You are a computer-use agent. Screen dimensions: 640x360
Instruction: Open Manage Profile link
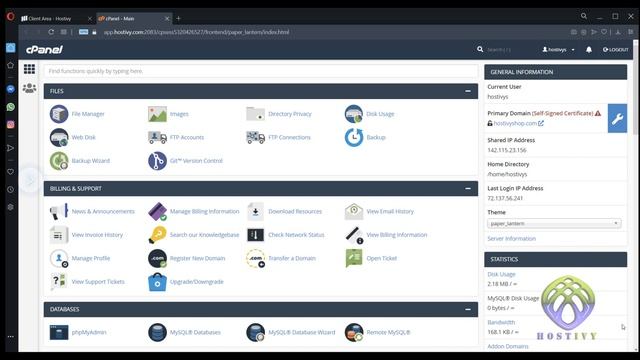[91, 258]
